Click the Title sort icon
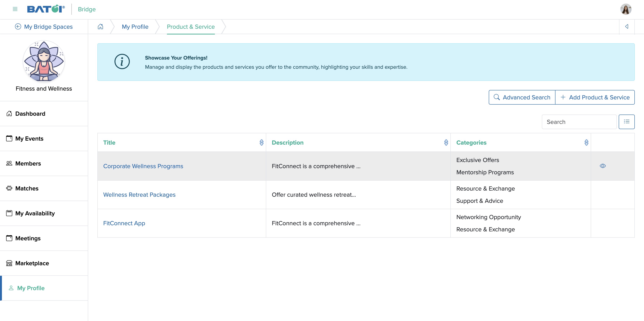Image resolution: width=644 pixels, height=321 pixels. coord(261,142)
